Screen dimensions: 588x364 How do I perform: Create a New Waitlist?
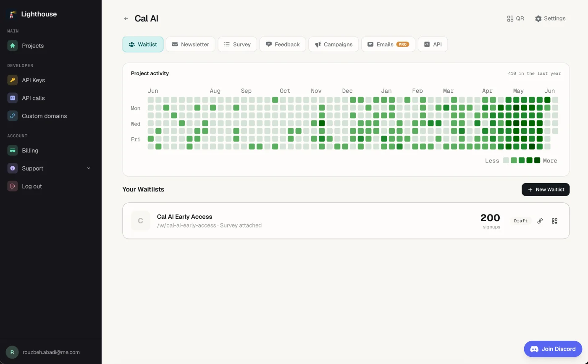coord(546,189)
